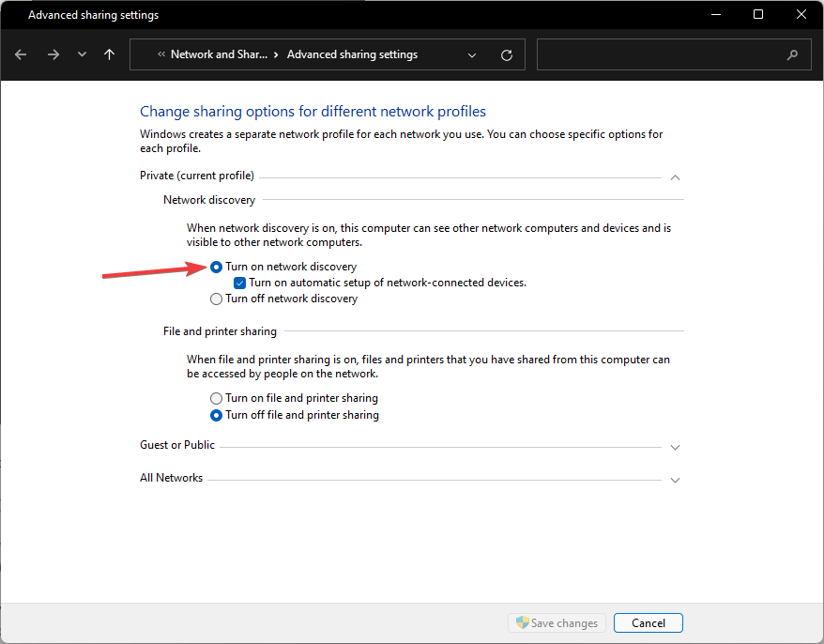
Task: Refresh the Advanced sharing settings page
Action: (507, 54)
